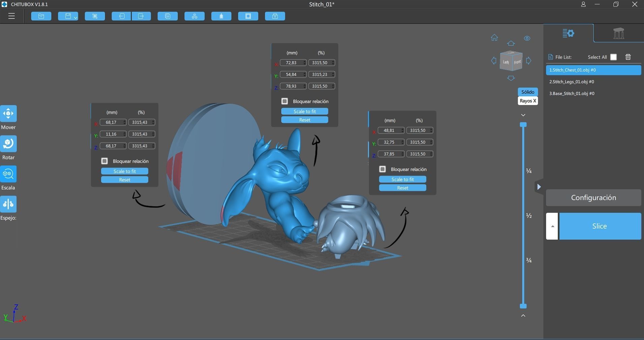The width and height of the screenshot is (644, 340).
Task: Click the Copy/clone model toolbar icon
Action: tap(167, 16)
